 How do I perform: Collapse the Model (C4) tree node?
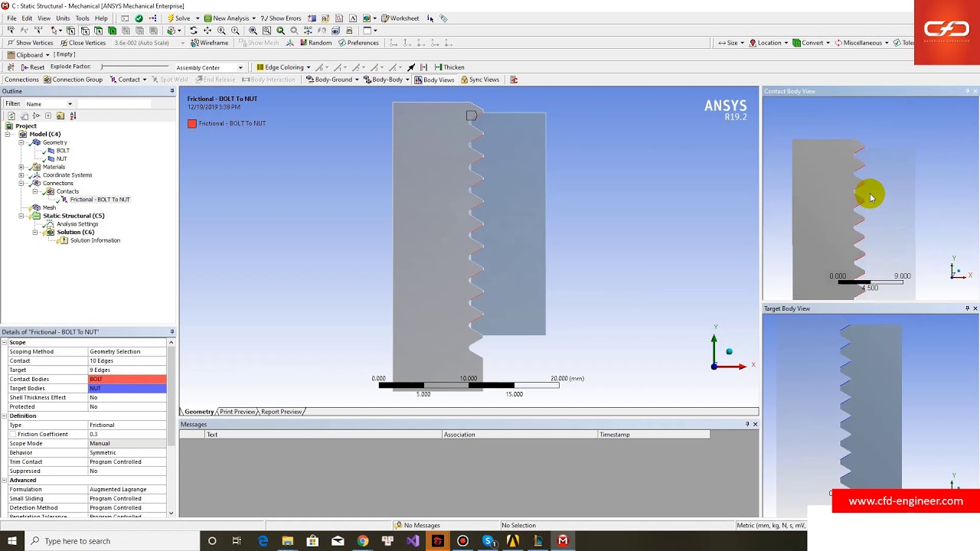pyautogui.click(x=8, y=135)
